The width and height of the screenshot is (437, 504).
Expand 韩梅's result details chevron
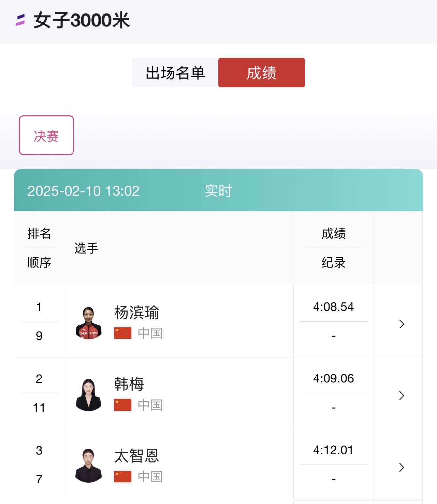click(x=401, y=395)
